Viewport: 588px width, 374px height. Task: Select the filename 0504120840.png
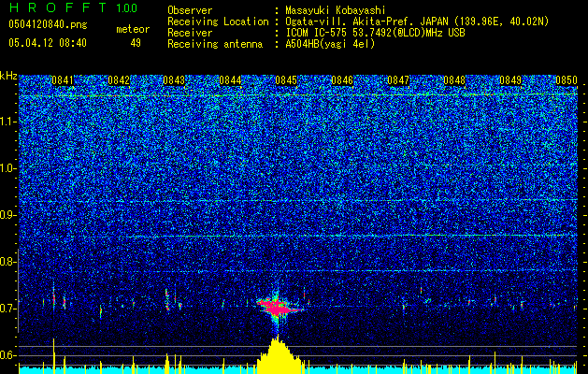pos(48,25)
